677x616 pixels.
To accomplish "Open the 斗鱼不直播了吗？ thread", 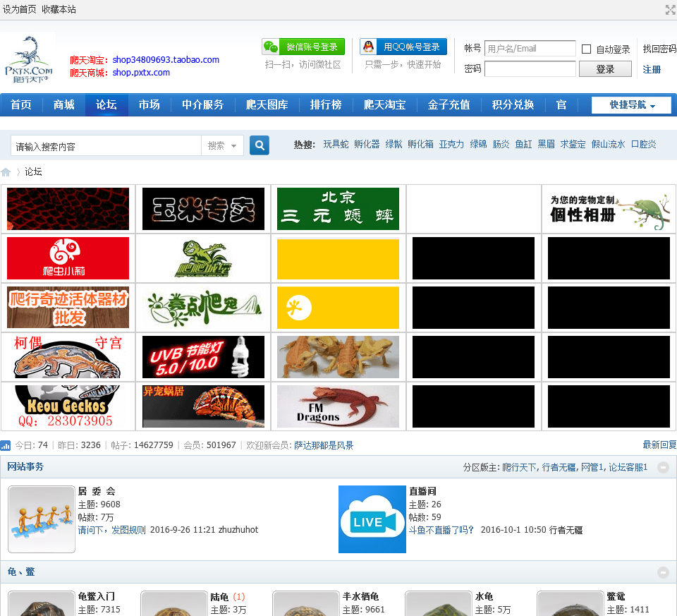I will pyautogui.click(x=441, y=530).
